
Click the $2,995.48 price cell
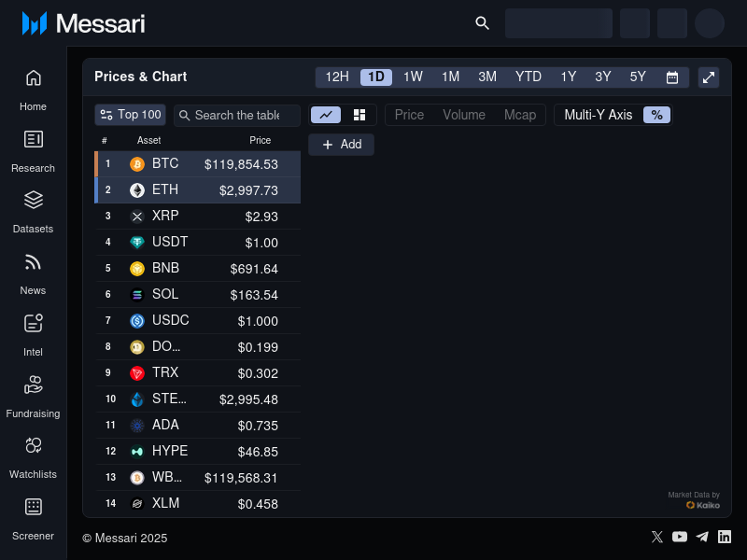tap(248, 399)
